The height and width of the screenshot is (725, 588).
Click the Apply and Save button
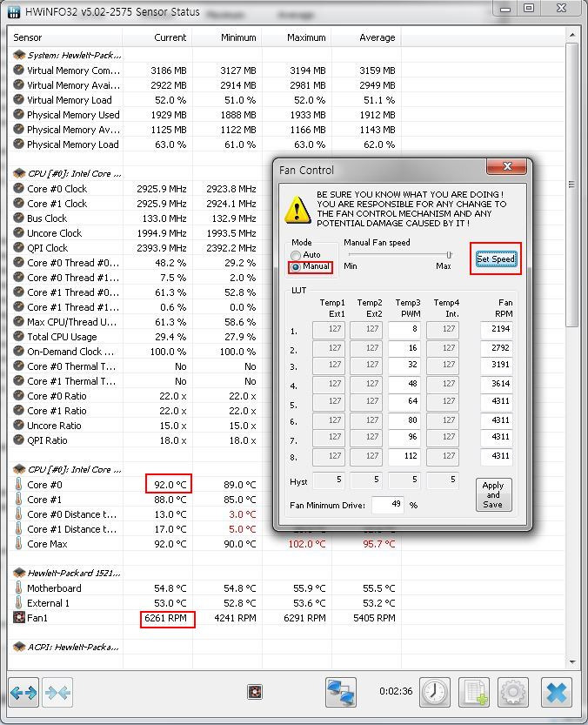493,494
